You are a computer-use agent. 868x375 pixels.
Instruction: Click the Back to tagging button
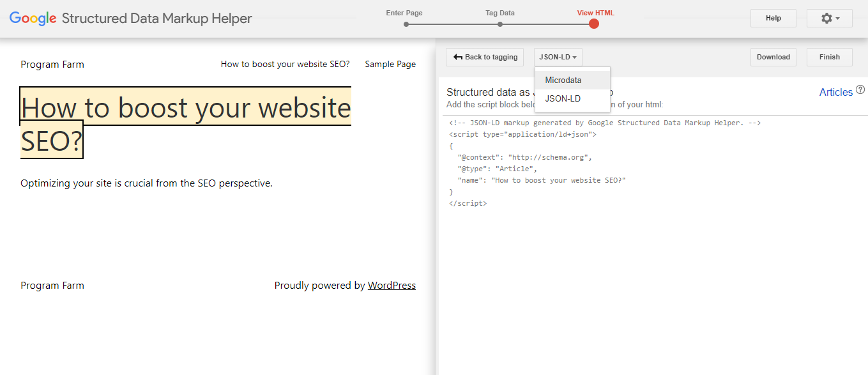485,57
